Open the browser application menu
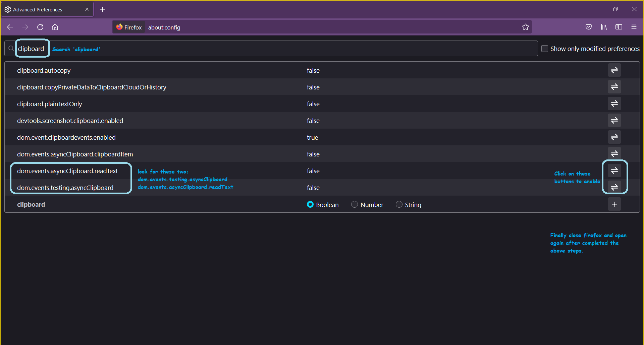The height and width of the screenshot is (345, 644). click(x=634, y=27)
